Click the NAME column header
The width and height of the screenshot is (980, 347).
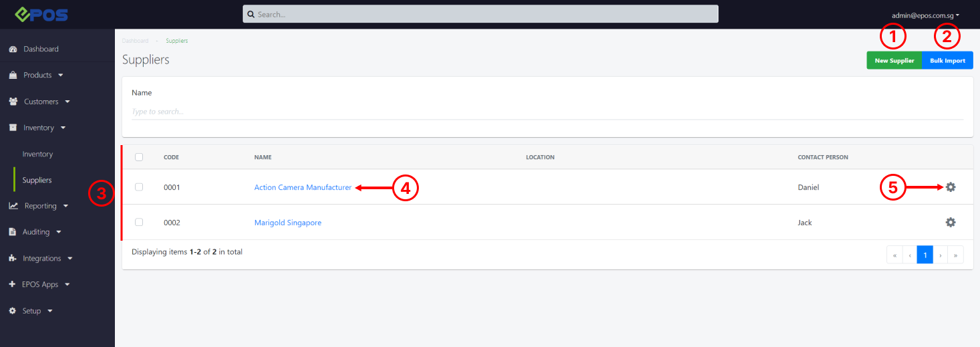pyautogui.click(x=263, y=158)
